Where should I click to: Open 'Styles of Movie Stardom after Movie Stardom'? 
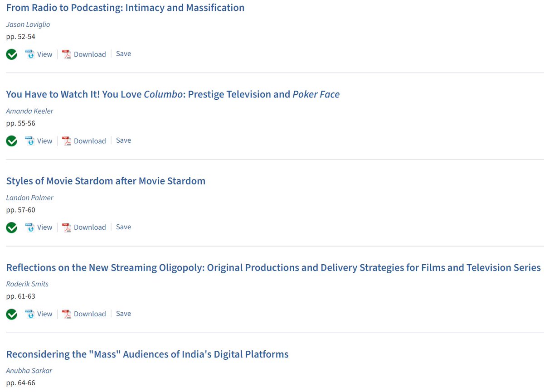coord(106,181)
